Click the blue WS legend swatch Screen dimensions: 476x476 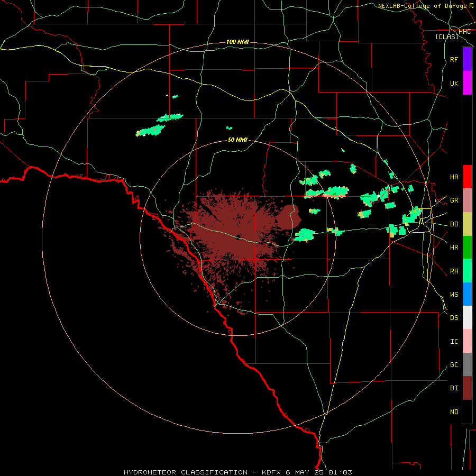(x=467, y=294)
